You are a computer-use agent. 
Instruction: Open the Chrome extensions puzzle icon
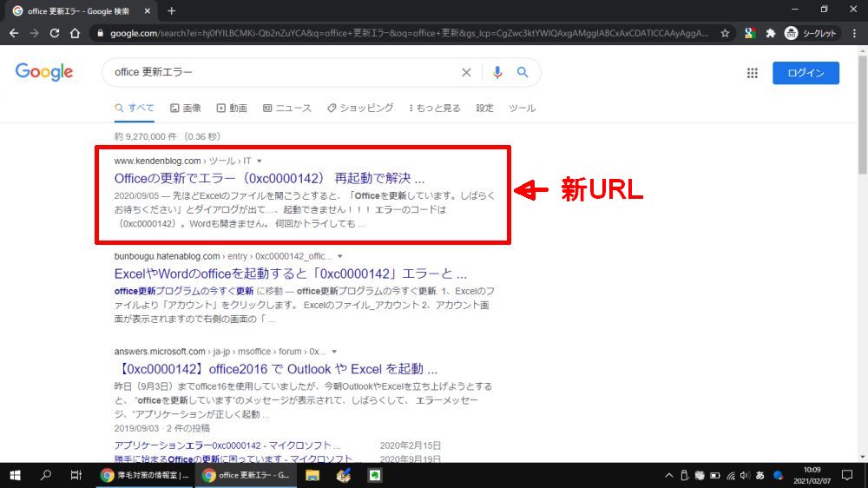tap(770, 33)
